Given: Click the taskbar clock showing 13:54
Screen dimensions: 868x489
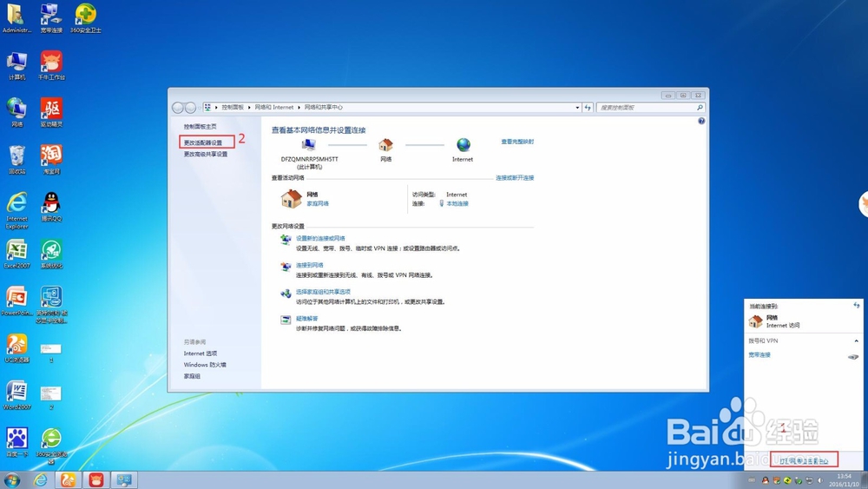Looking at the screenshot, I should (845, 480).
